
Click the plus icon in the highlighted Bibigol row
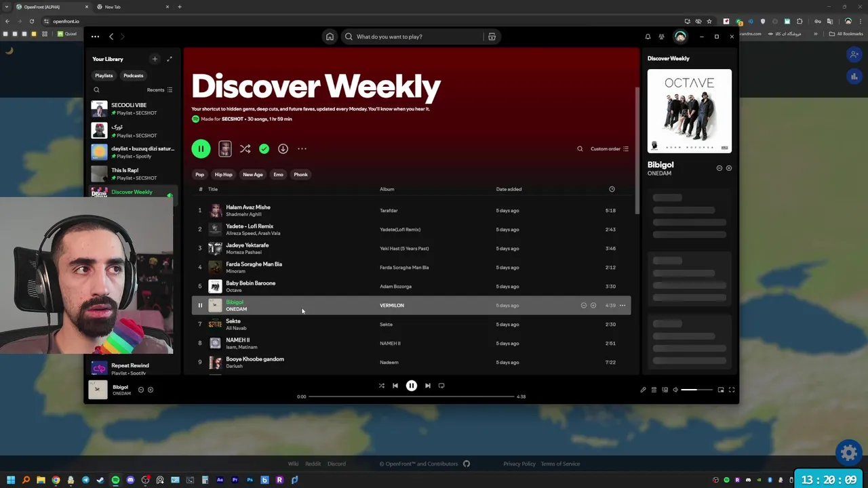[593, 306]
